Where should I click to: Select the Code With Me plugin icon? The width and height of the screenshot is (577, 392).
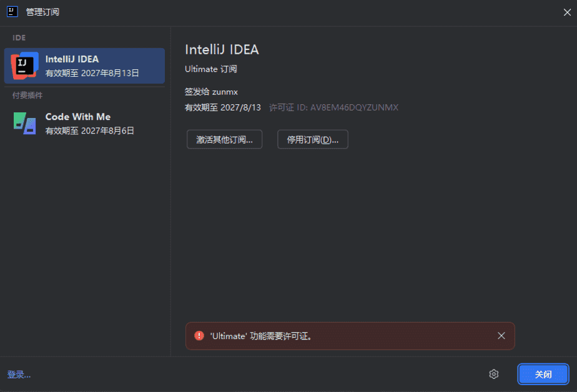point(24,123)
